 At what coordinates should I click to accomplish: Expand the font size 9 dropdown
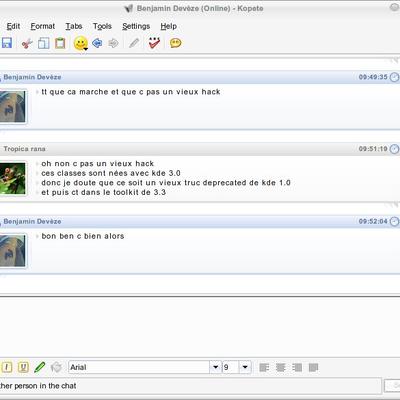tap(245, 367)
